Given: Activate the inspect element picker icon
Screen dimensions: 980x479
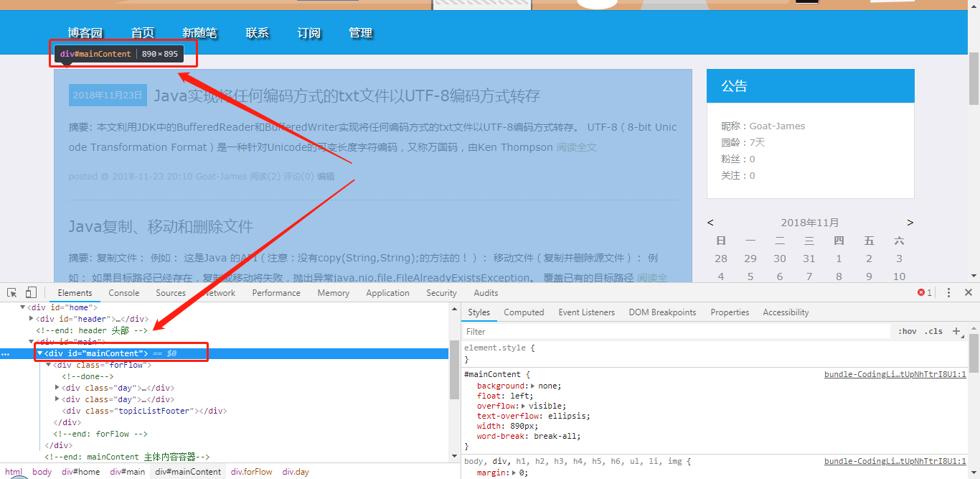Looking at the screenshot, I should [x=12, y=293].
